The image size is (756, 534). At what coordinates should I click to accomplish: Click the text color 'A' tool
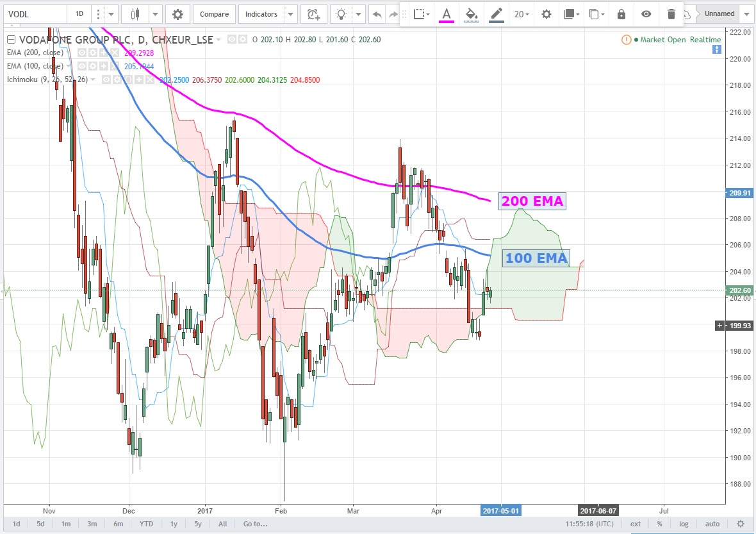pos(447,15)
